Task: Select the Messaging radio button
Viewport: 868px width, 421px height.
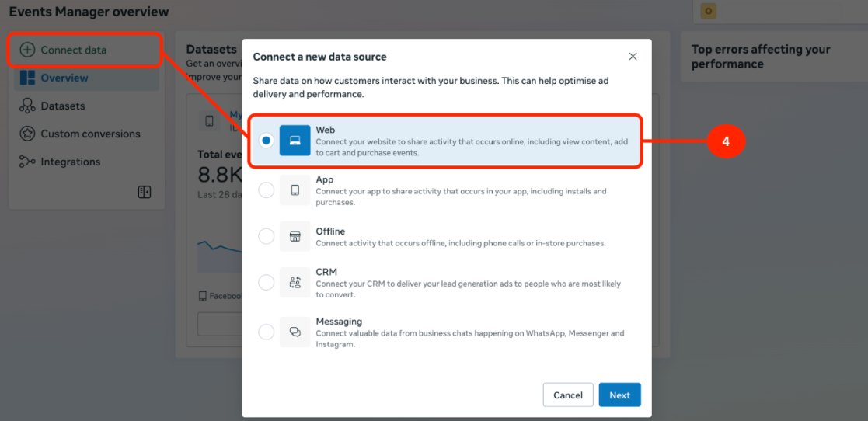Action: [267, 332]
